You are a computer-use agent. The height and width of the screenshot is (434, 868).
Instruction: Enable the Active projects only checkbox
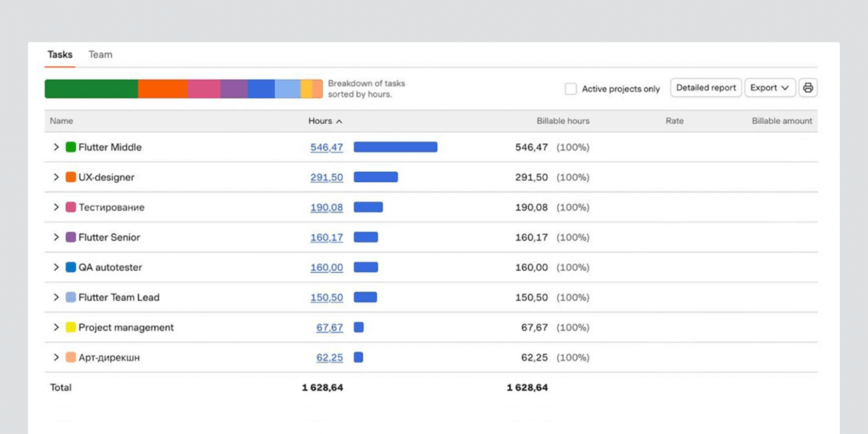coord(571,89)
